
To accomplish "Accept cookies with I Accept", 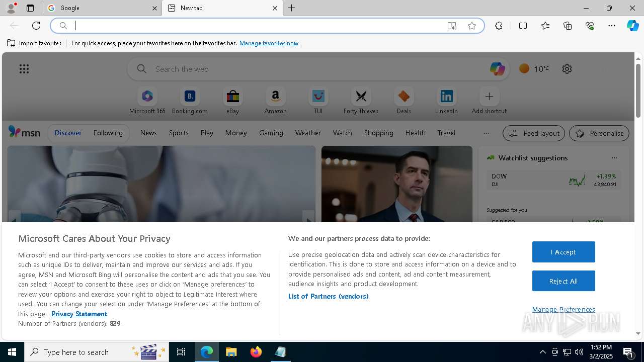I will tap(563, 252).
